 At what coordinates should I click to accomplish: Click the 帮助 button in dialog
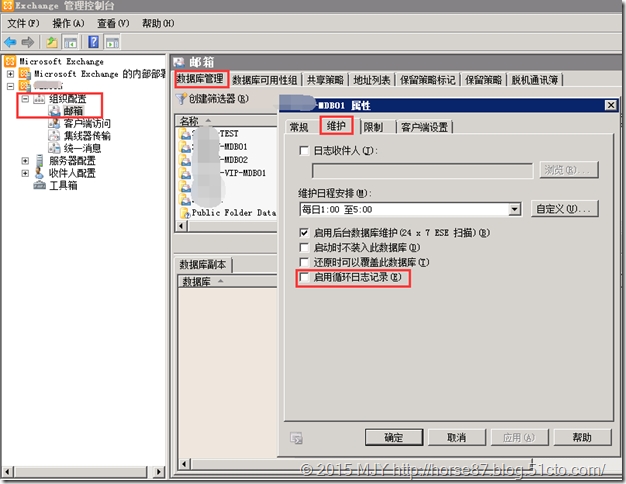click(582, 437)
